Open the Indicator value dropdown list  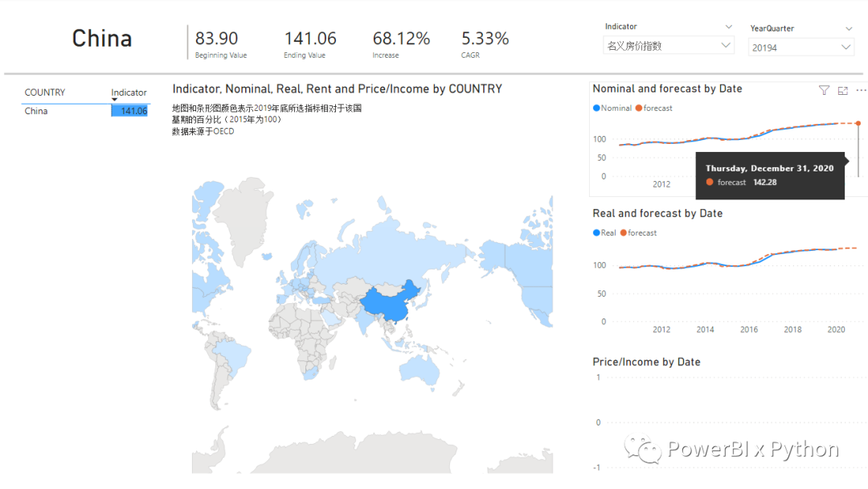click(x=726, y=46)
